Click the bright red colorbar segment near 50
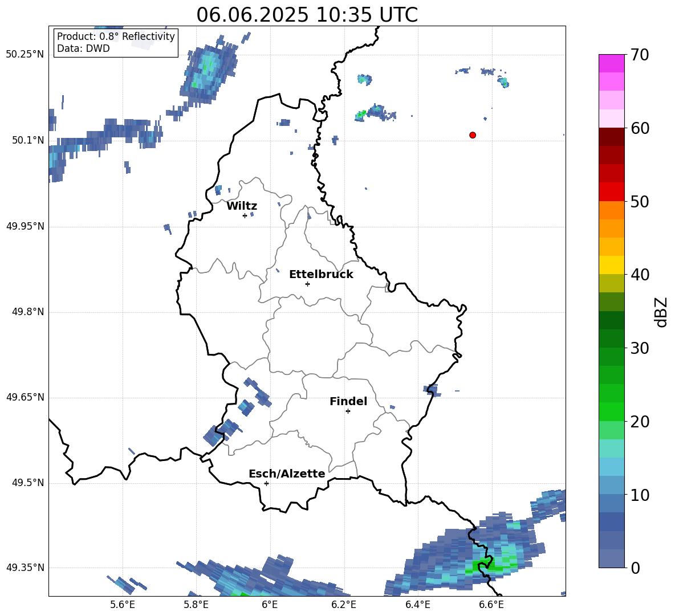Screen dimensions: 675x616 coord(611,192)
